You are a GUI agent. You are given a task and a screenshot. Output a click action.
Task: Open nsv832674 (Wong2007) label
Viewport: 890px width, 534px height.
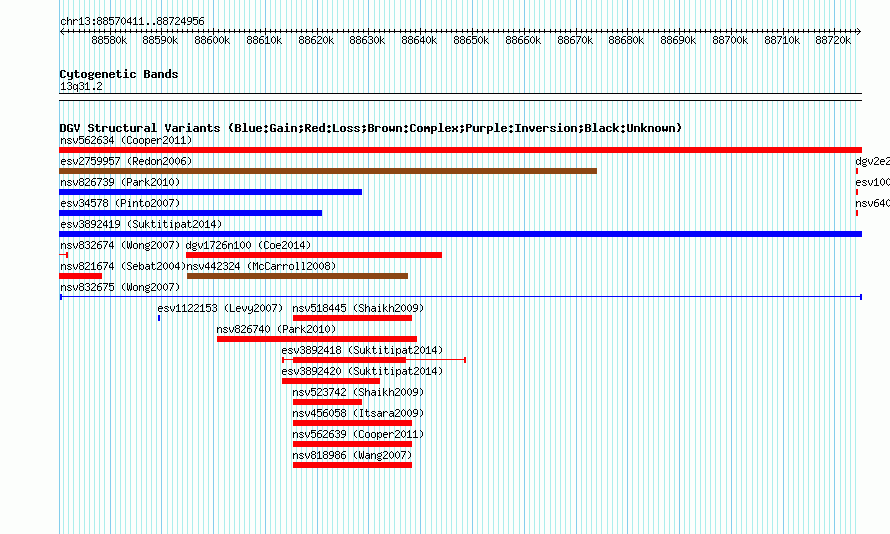click(x=120, y=245)
